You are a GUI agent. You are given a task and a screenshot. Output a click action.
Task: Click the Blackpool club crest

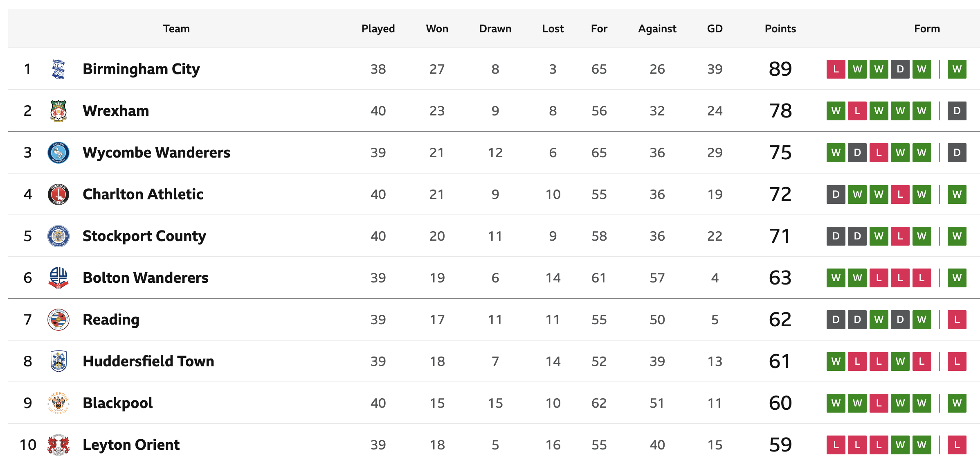(x=58, y=403)
